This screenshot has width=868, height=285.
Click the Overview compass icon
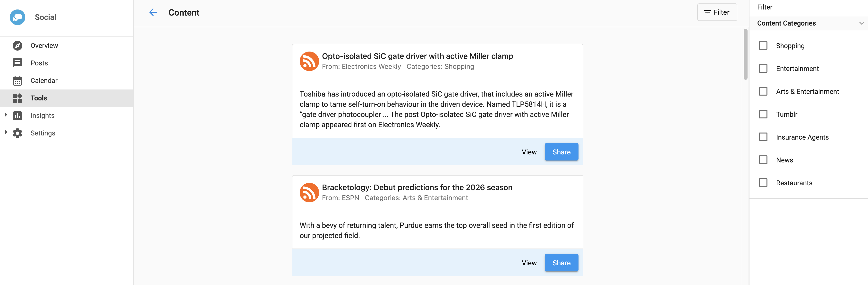17,45
